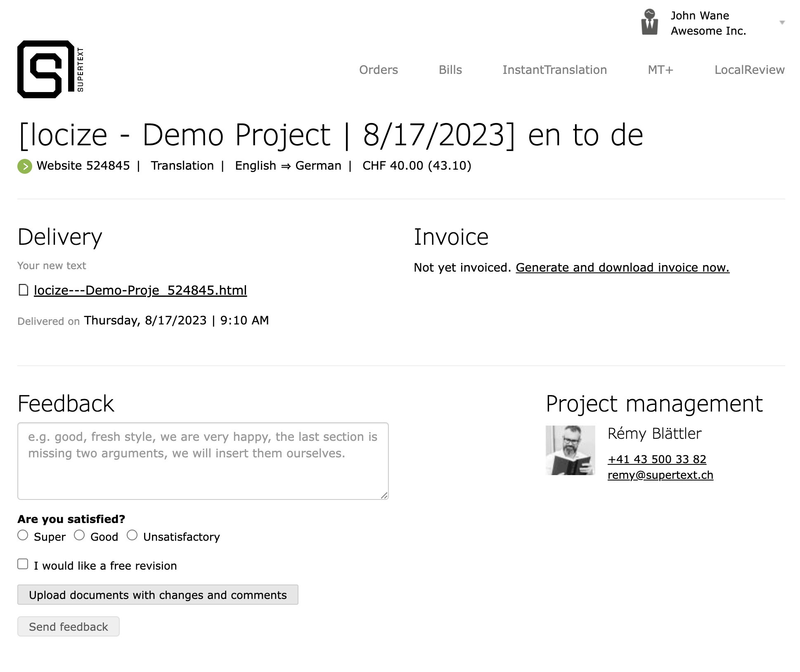Open LocalReview from the top navigation

click(x=749, y=70)
